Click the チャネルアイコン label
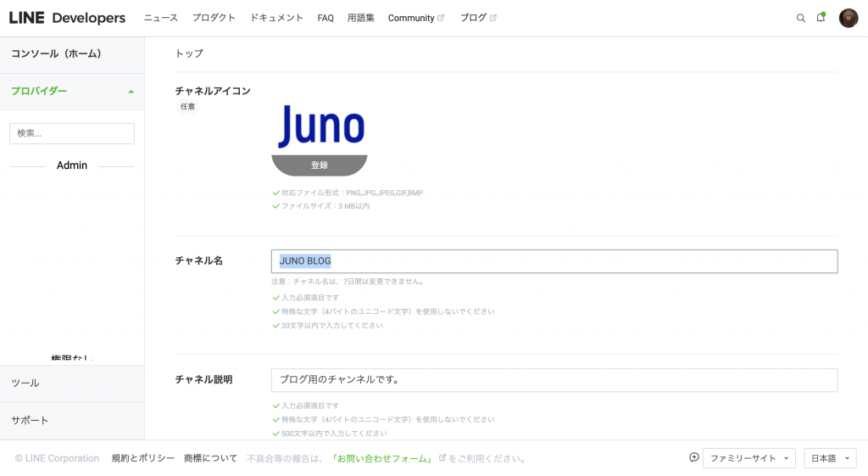 pos(213,91)
